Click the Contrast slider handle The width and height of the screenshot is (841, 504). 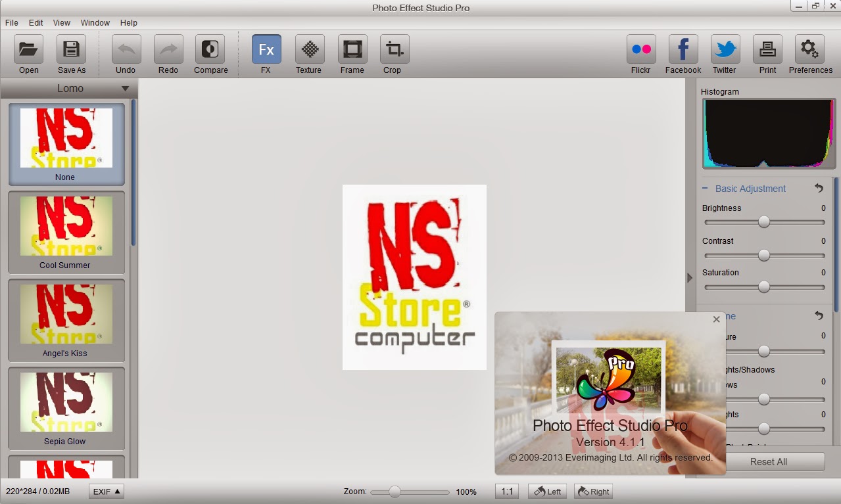point(763,254)
